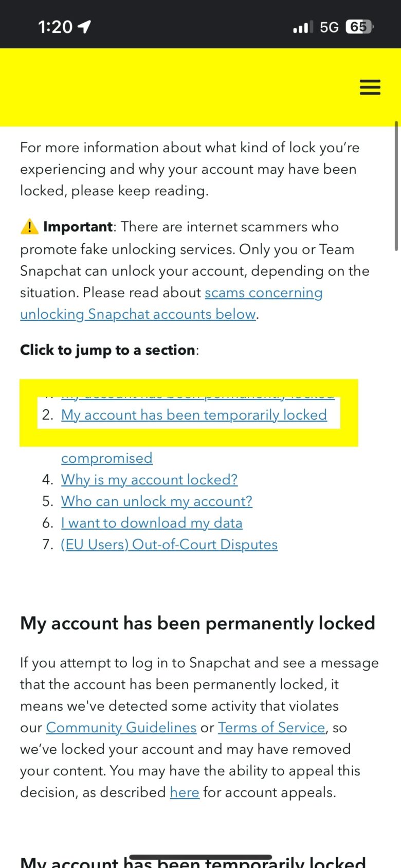401x868 pixels.
Task: Tap the 5G network indicator
Action: pyautogui.click(x=330, y=26)
